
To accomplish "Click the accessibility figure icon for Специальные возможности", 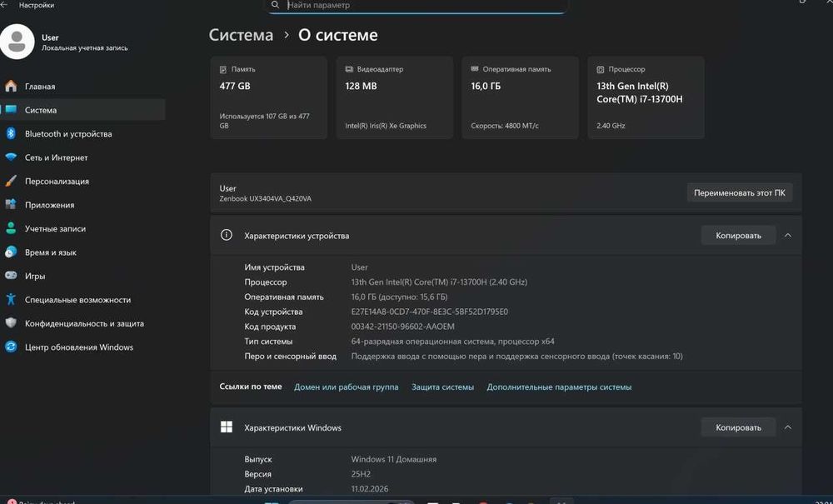I will (11, 300).
